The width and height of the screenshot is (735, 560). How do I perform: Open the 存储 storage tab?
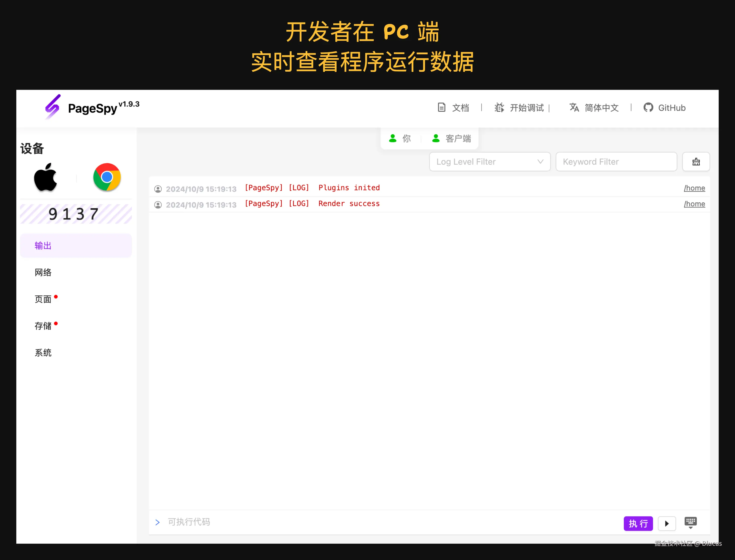coord(43,326)
